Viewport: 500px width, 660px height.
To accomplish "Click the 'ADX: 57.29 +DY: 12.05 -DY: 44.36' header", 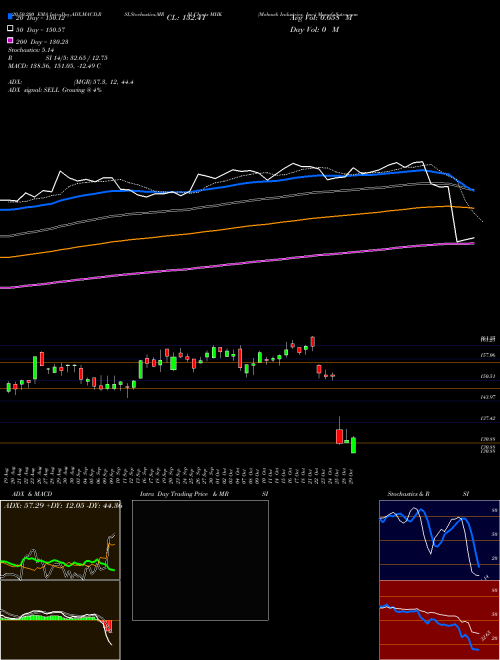I will pos(63,505).
